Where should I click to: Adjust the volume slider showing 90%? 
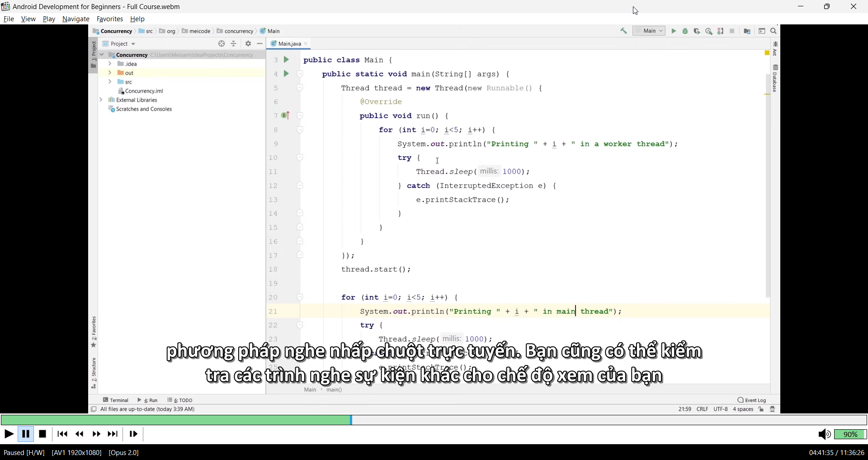(850, 435)
